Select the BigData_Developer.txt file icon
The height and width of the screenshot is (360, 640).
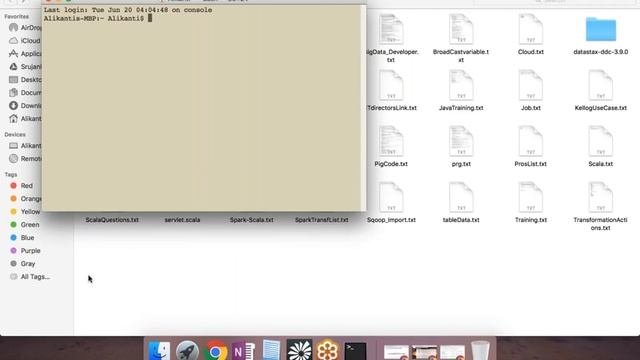click(x=391, y=29)
